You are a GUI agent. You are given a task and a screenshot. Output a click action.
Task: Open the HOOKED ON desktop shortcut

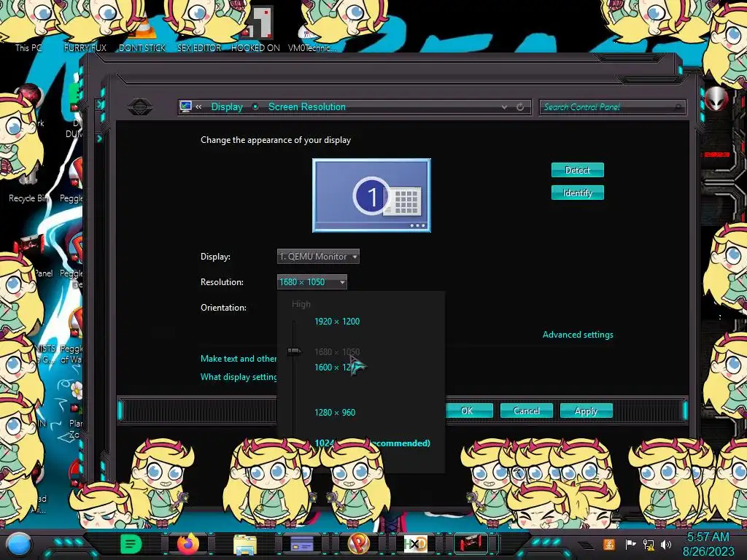click(x=256, y=29)
